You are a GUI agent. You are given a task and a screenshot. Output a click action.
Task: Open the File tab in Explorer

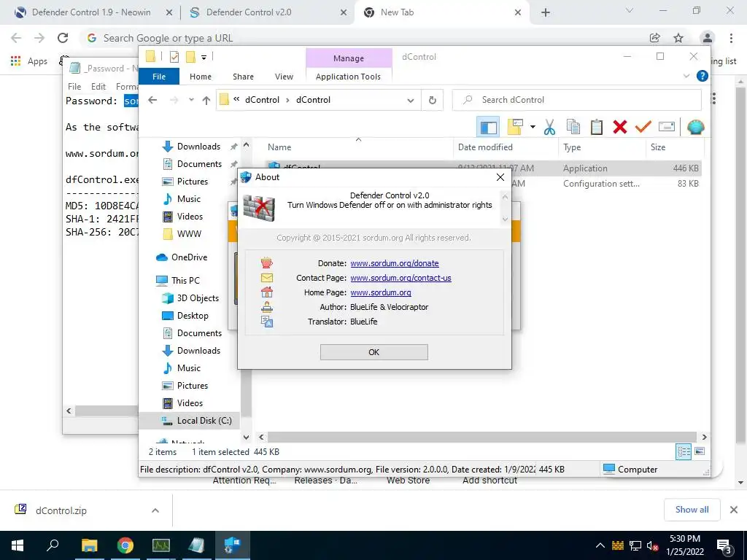point(159,77)
